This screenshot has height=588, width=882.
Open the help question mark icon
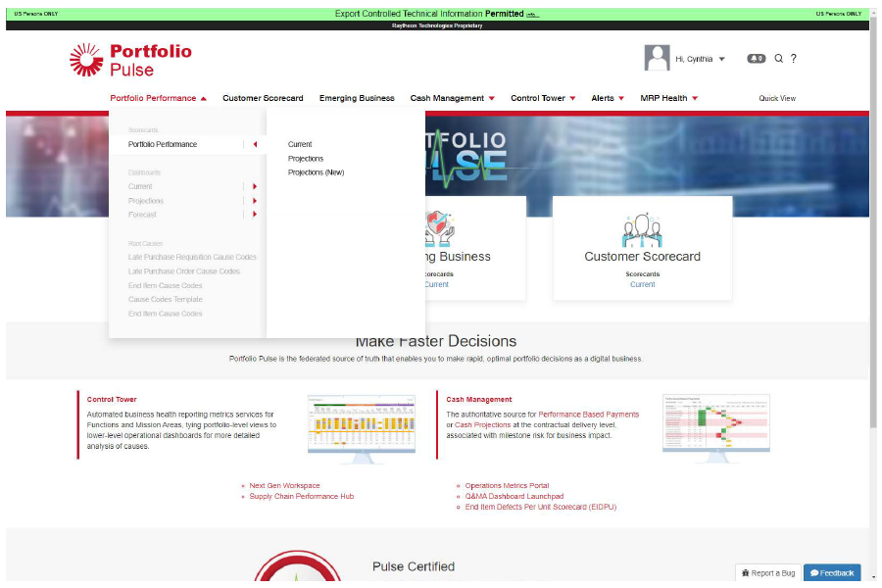(x=793, y=59)
